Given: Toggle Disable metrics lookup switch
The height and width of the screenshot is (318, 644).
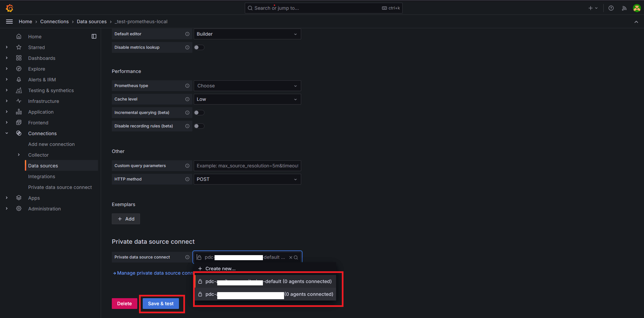Looking at the screenshot, I should (x=199, y=47).
